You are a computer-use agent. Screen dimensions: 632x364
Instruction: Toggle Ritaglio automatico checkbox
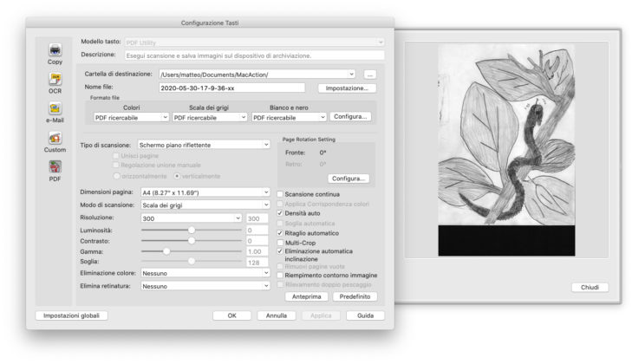pos(280,233)
